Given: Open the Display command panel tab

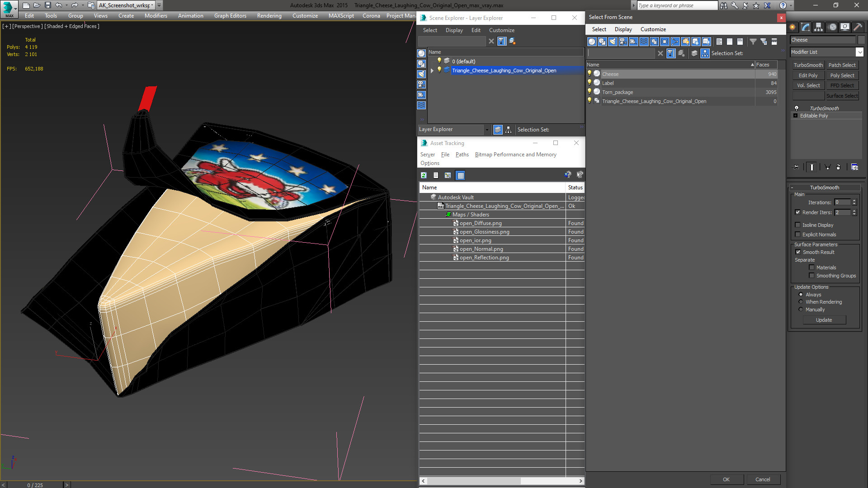Looking at the screenshot, I should pyautogui.click(x=845, y=27).
